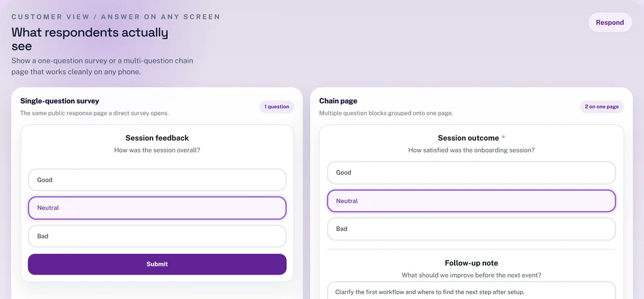Click the "1 question" badge
This screenshot has width=644, height=299.
[277, 107]
